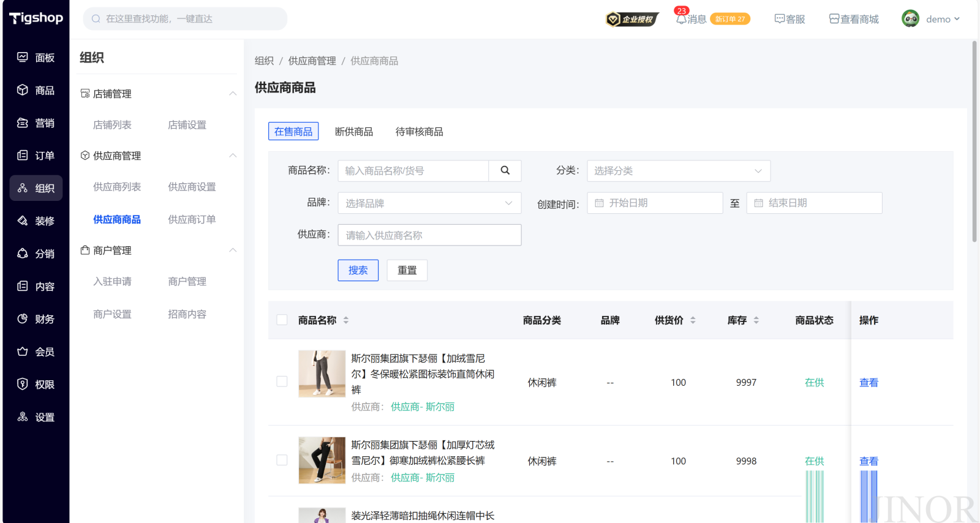Click 供应商管理 in breadcrumb
The width and height of the screenshot is (980, 523).
312,61
